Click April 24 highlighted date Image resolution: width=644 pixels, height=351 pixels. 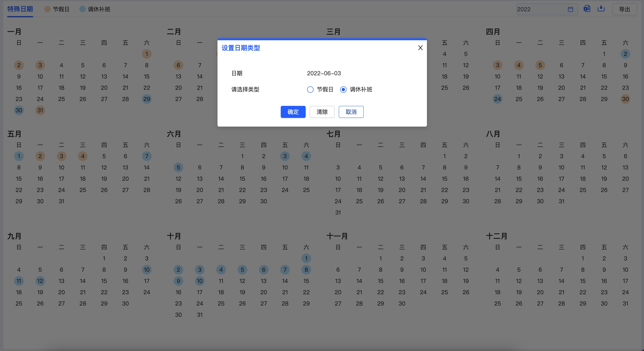click(x=498, y=99)
